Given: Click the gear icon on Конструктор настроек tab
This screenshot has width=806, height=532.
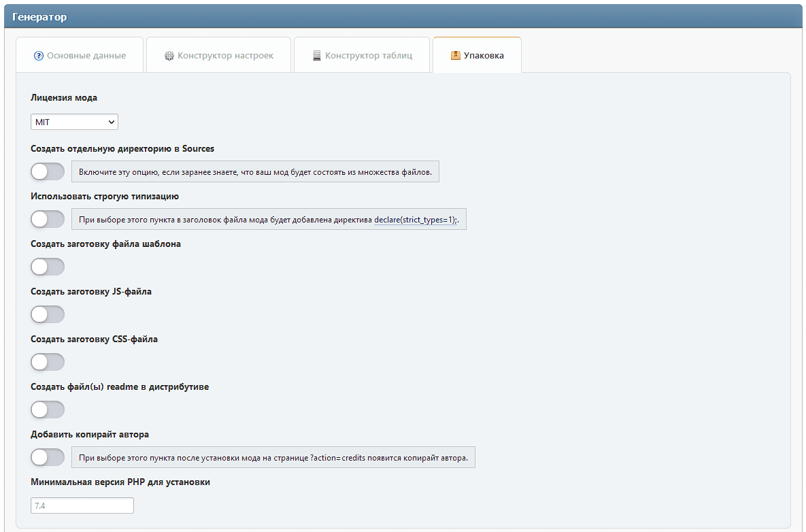Looking at the screenshot, I should click(x=169, y=56).
